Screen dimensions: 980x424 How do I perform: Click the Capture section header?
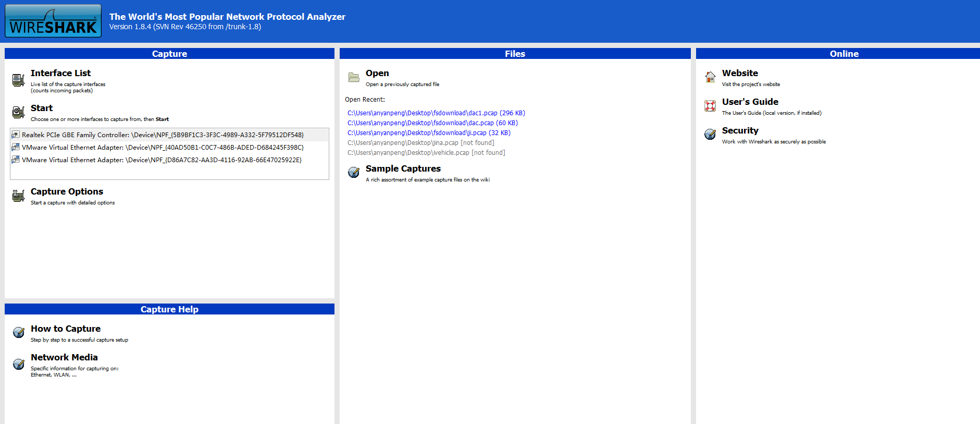169,54
